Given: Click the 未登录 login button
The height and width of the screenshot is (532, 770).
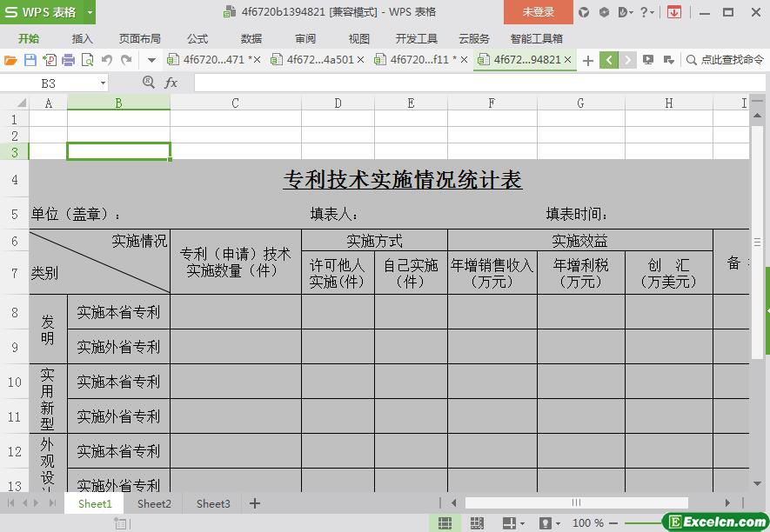Looking at the screenshot, I should point(538,12).
